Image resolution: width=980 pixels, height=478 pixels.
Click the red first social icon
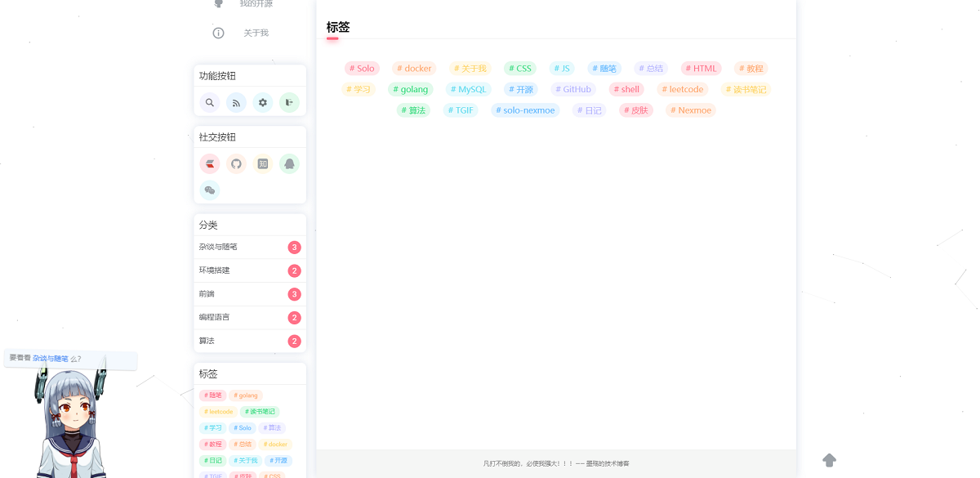coord(210,164)
